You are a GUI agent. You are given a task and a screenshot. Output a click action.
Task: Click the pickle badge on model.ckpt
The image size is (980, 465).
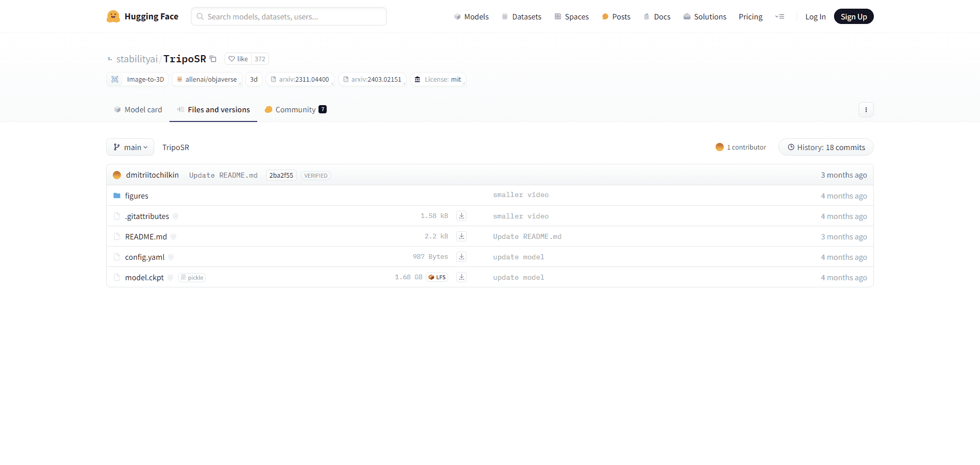[192, 278]
